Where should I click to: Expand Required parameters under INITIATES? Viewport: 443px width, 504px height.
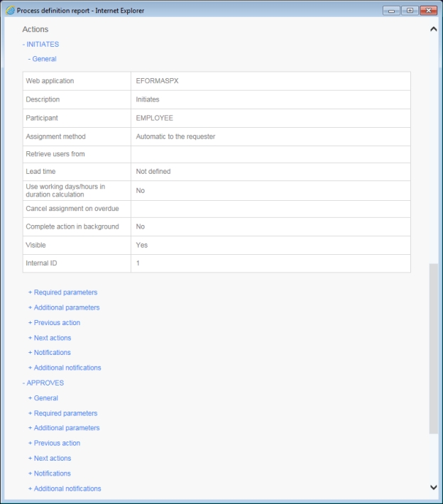pos(62,292)
